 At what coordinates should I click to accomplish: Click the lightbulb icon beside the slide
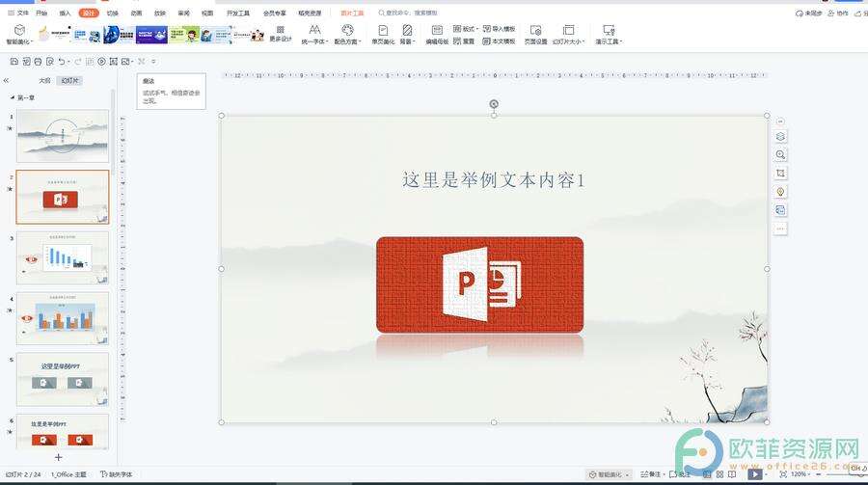780,192
